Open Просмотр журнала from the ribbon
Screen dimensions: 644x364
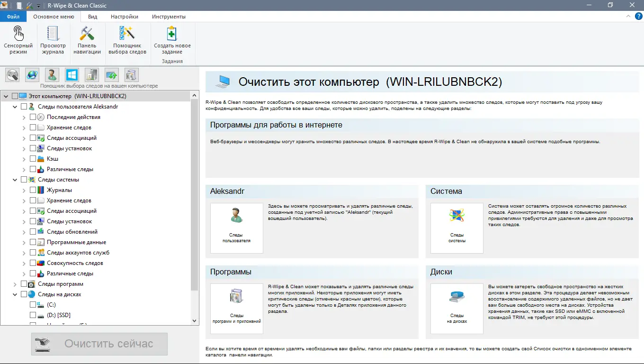pos(53,40)
